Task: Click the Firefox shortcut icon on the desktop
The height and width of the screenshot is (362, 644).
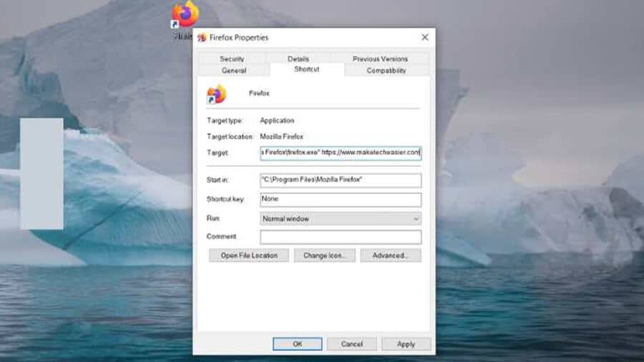Action: click(185, 16)
